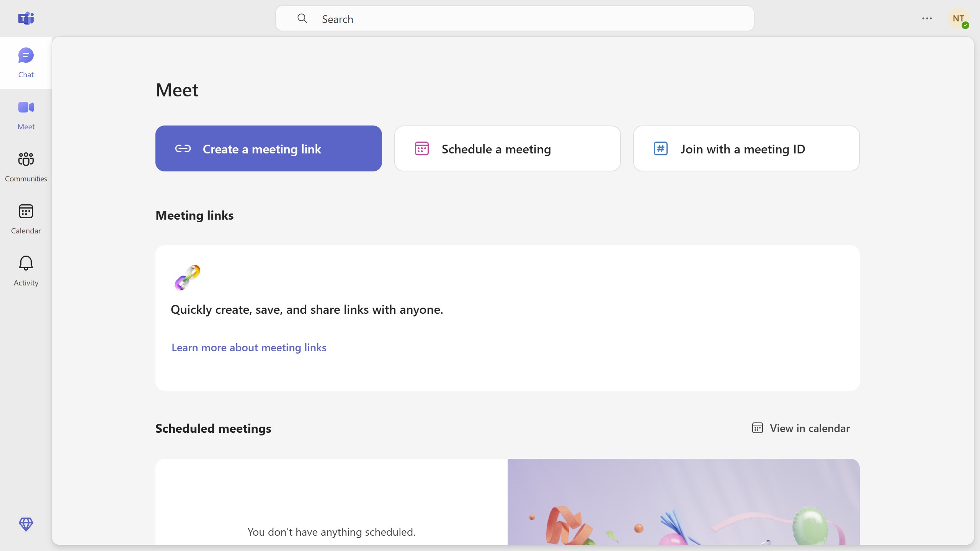Click the pink calendar icon on Schedule card

coord(421,148)
